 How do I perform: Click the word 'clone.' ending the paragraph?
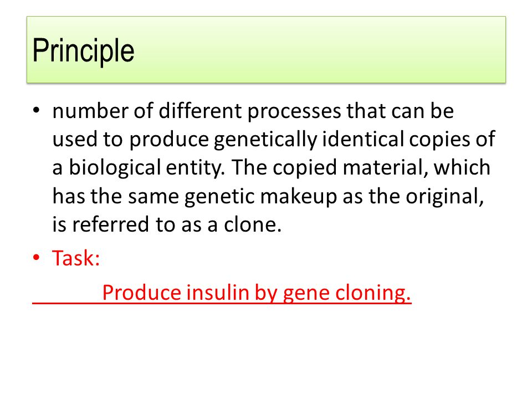253,224
